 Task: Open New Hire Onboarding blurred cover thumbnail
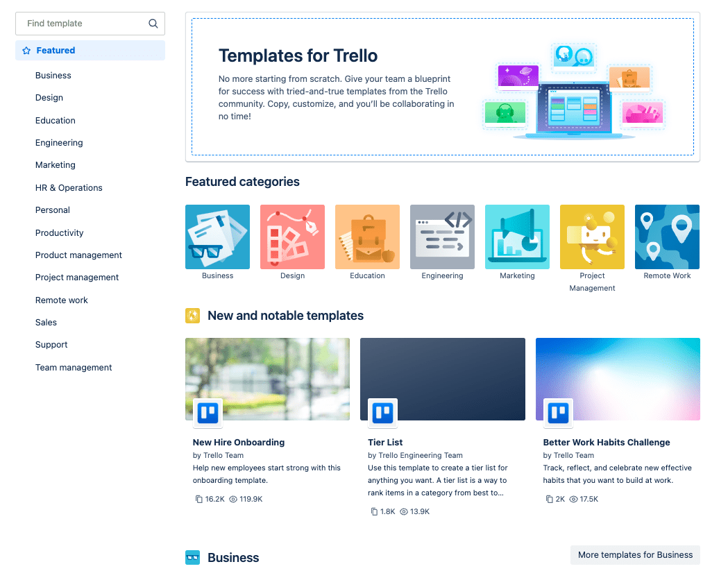pos(267,379)
